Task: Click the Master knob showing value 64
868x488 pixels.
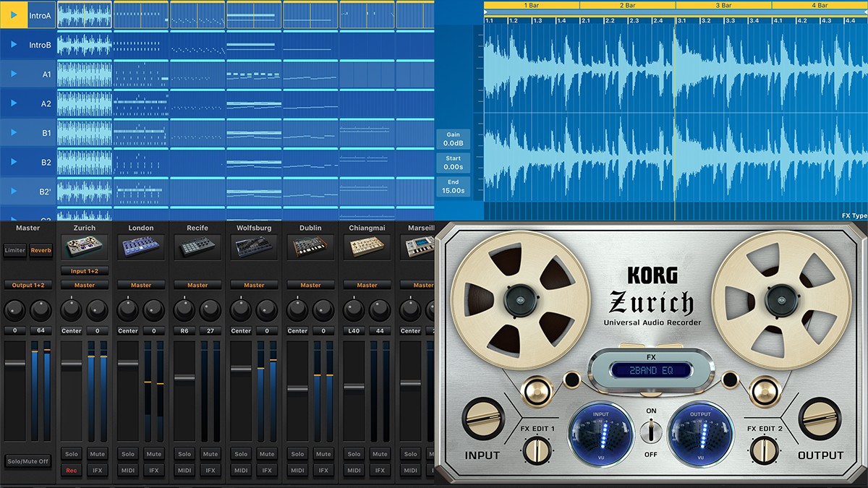Action: 41,311
